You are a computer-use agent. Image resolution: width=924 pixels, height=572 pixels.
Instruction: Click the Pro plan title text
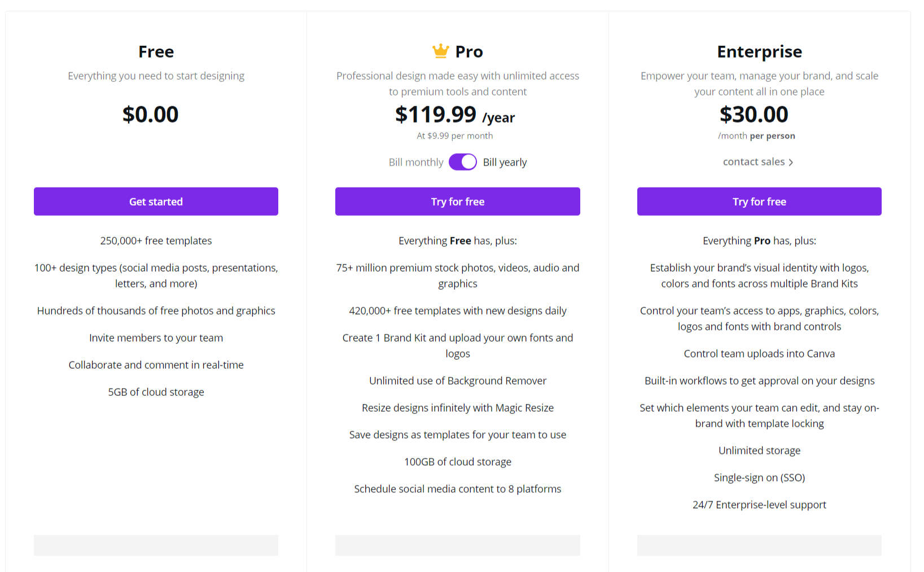tap(469, 51)
